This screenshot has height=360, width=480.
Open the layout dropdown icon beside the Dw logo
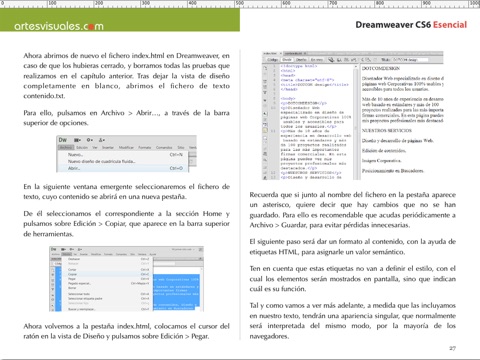pos(77,140)
